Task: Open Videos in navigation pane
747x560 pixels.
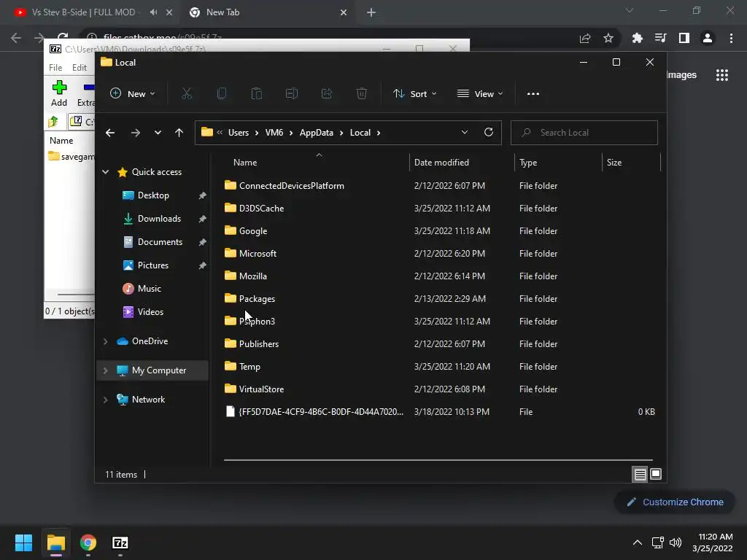Action: [150, 312]
